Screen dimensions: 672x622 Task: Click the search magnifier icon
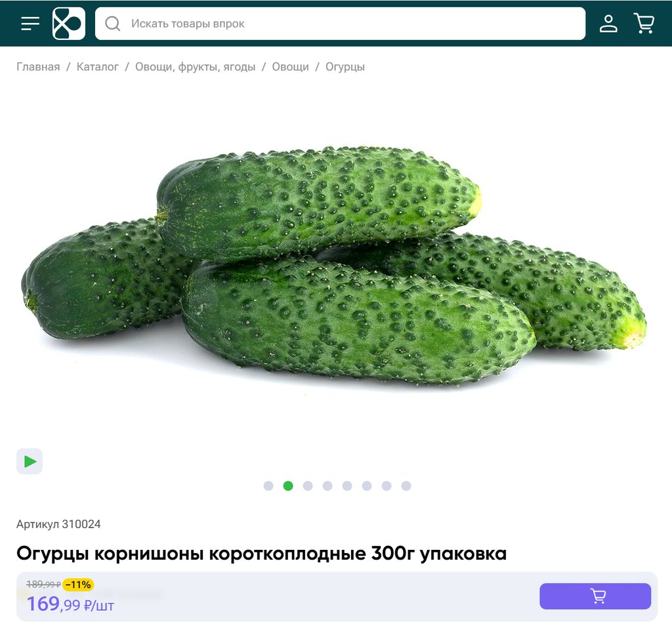113,24
